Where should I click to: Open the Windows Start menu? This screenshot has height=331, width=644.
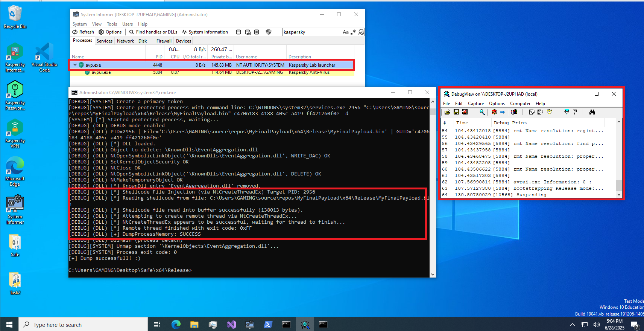pyautogui.click(x=9, y=325)
